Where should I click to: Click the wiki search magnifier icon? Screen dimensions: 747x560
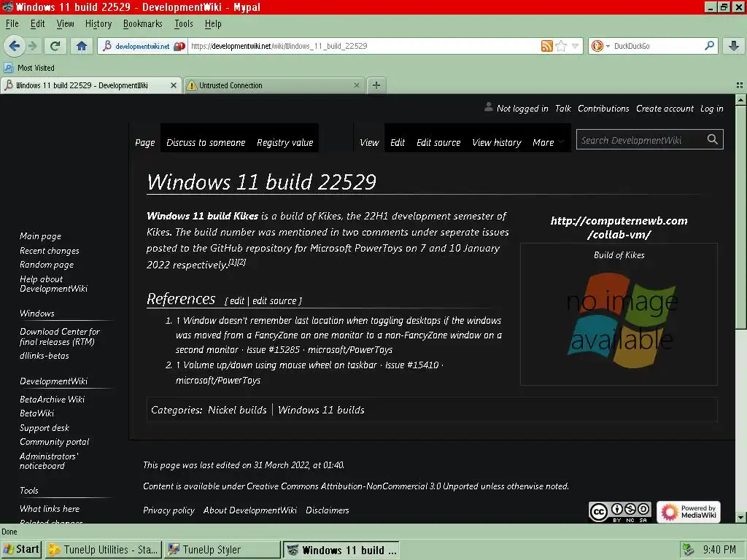(x=713, y=139)
